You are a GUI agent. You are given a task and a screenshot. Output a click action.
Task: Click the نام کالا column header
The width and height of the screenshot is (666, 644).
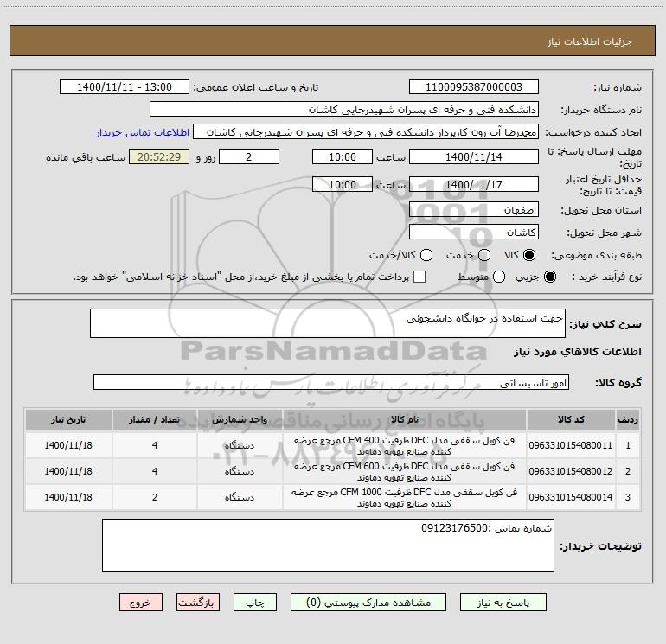click(405, 419)
